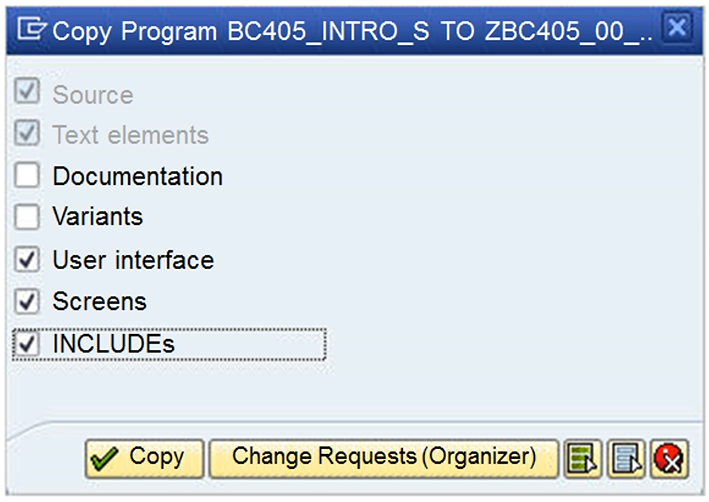
Task: Click the green checkmark on Copy
Action: point(103,458)
